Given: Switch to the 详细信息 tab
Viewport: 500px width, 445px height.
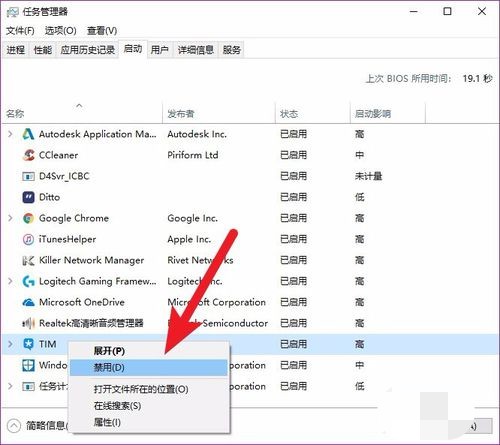Looking at the screenshot, I should coord(196,50).
